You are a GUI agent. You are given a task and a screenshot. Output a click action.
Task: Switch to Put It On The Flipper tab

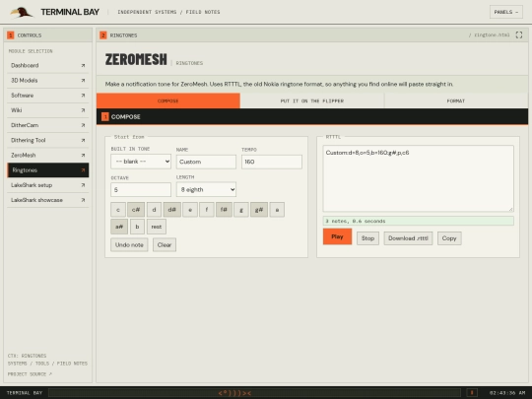coord(312,100)
